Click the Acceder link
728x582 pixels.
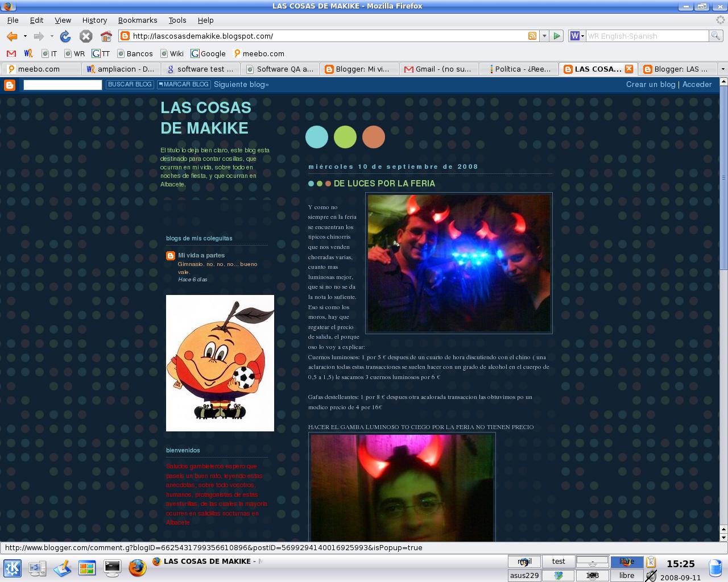pos(697,84)
